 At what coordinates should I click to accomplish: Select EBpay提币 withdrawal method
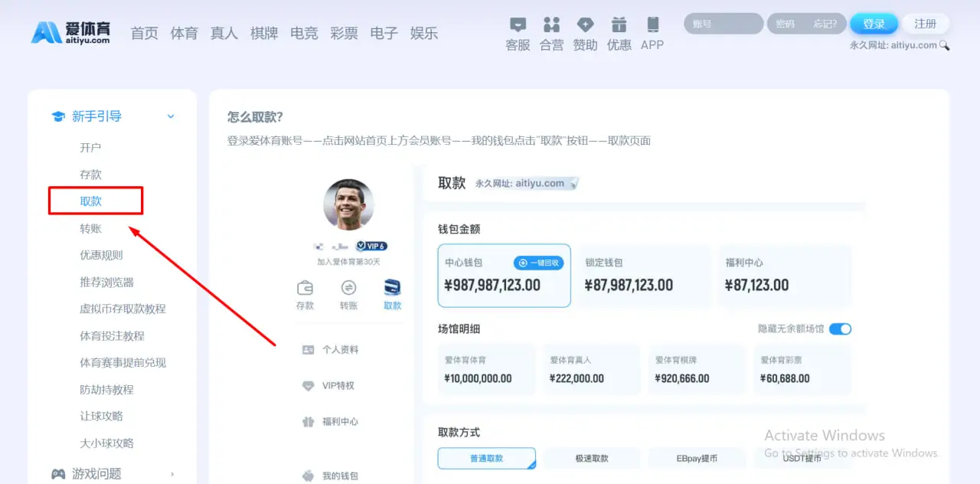(697, 458)
